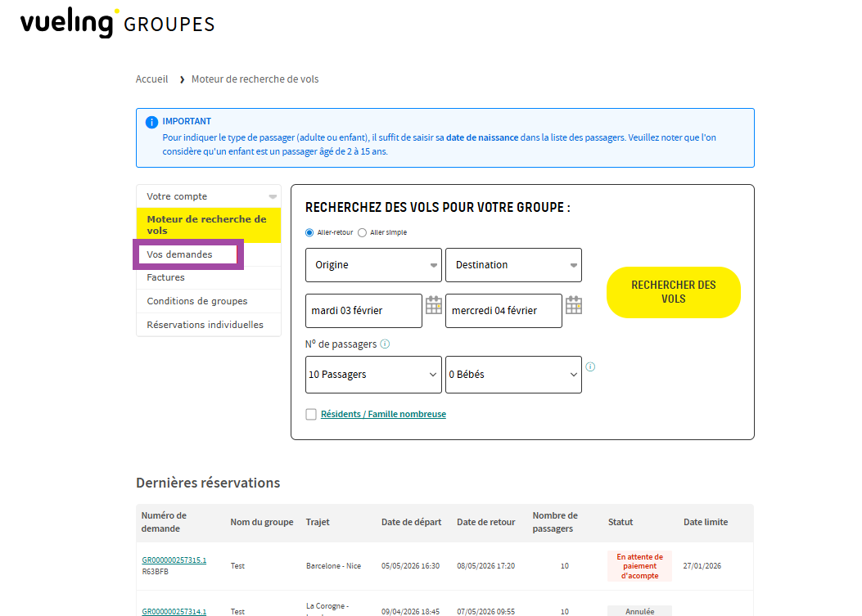Click the blue IMPORTANT info icon
862x616 pixels.
click(x=151, y=122)
